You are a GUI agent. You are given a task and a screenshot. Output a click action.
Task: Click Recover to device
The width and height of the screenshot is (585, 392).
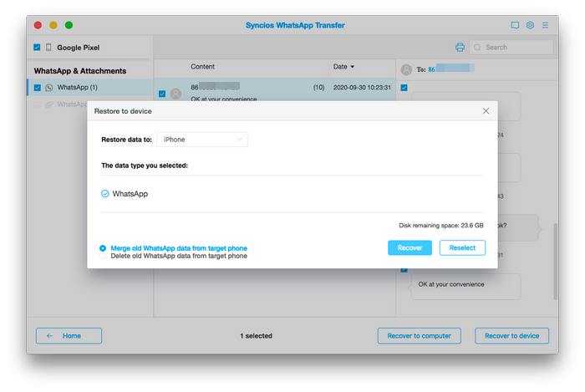(x=511, y=336)
